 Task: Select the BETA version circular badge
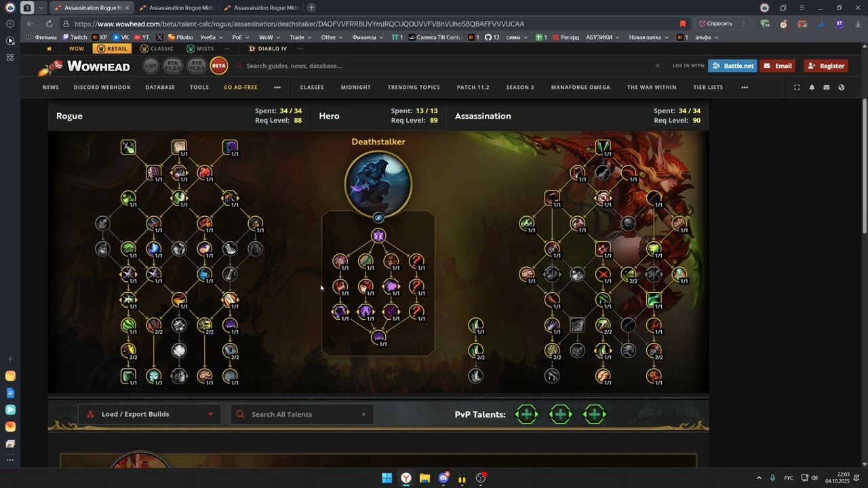tap(219, 66)
